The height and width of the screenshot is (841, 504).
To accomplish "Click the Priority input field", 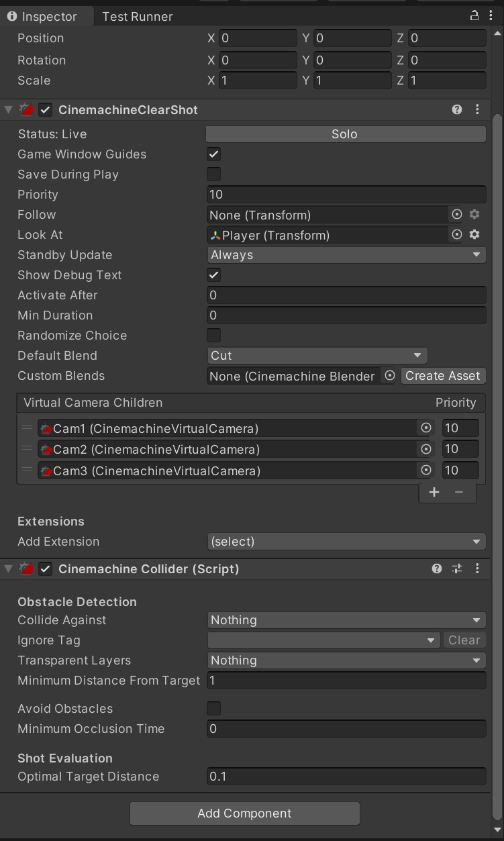I will pos(345,195).
